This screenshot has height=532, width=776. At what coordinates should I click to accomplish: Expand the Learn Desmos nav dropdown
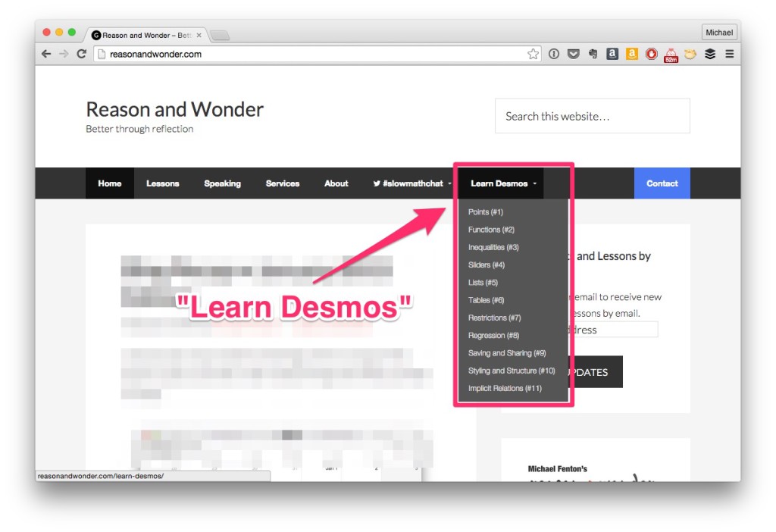(503, 183)
